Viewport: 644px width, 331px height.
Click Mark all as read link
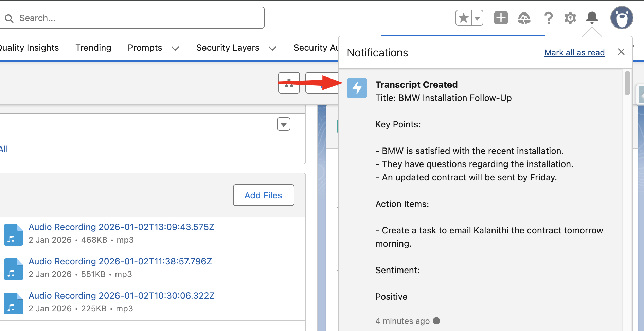point(574,53)
